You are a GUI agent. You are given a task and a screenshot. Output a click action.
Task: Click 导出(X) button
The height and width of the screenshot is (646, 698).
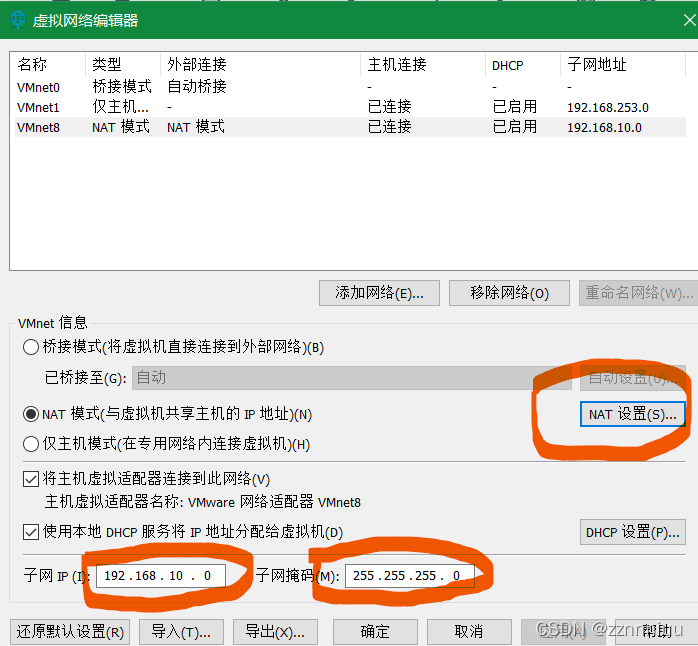[275, 632]
